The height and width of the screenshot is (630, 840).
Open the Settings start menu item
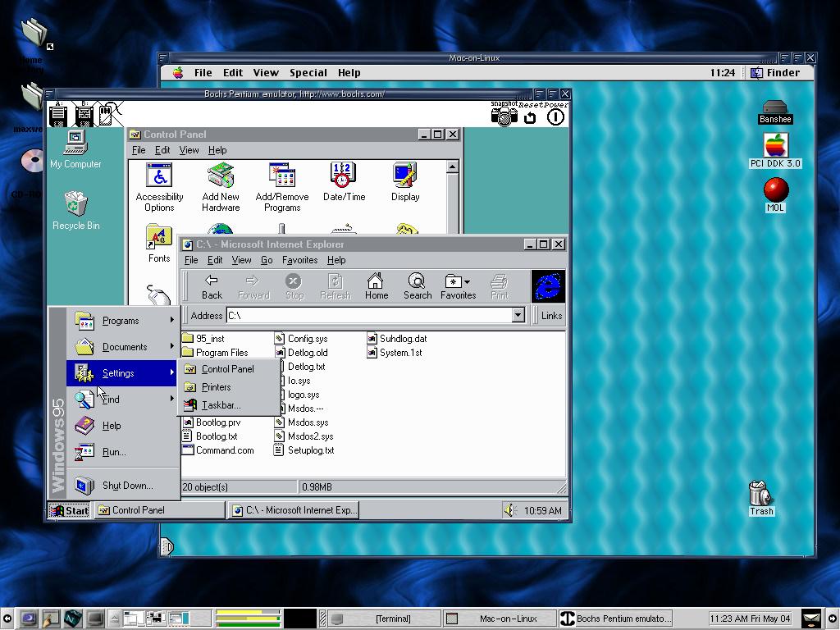(x=123, y=373)
